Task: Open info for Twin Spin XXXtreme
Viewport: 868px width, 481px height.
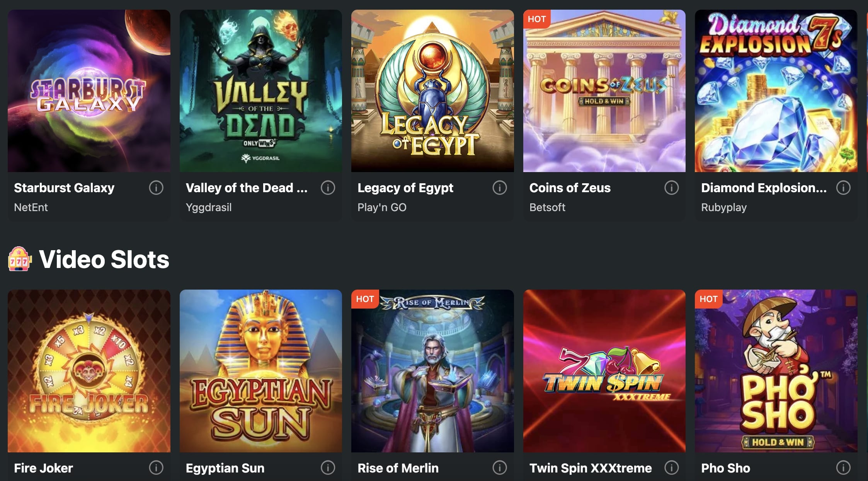Action: pos(671,468)
